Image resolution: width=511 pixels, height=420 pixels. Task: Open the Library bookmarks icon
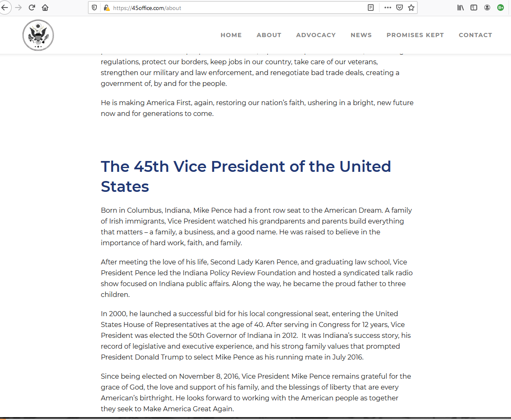[x=460, y=8]
